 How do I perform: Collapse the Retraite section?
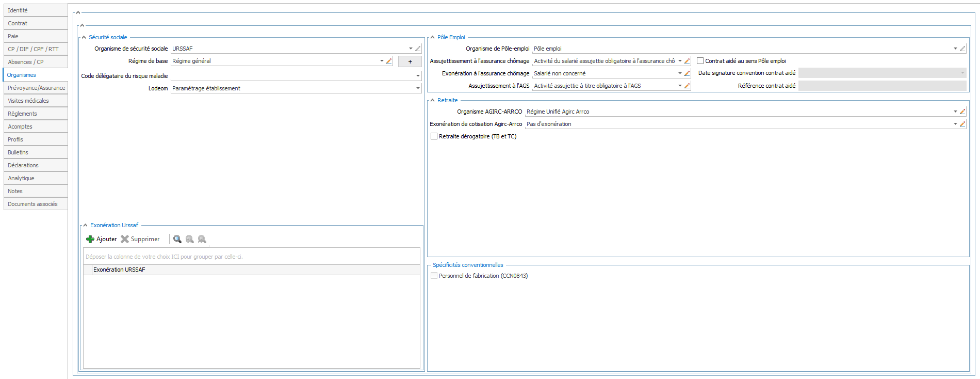[x=433, y=100]
